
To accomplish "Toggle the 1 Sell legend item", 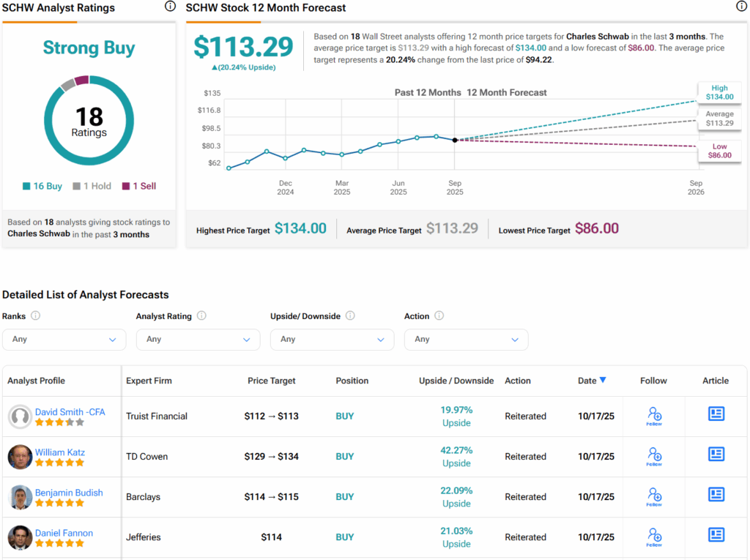I will click(x=139, y=186).
